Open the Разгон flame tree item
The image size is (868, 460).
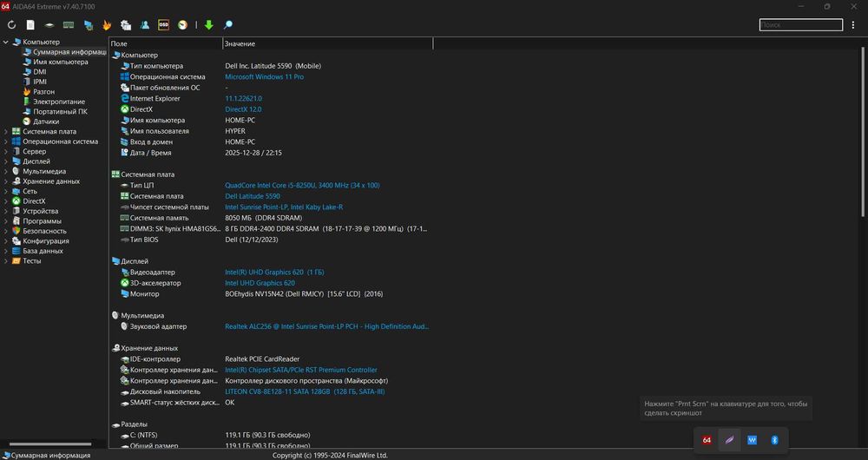(x=43, y=92)
